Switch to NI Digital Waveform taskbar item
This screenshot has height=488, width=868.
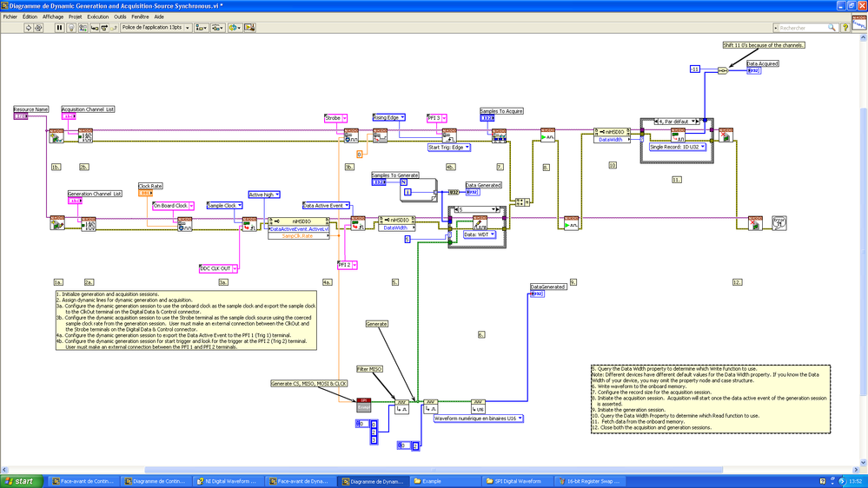coord(228,481)
